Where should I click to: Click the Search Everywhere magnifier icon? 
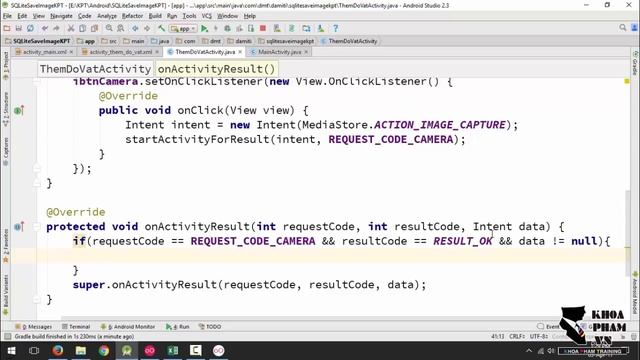coord(622,28)
